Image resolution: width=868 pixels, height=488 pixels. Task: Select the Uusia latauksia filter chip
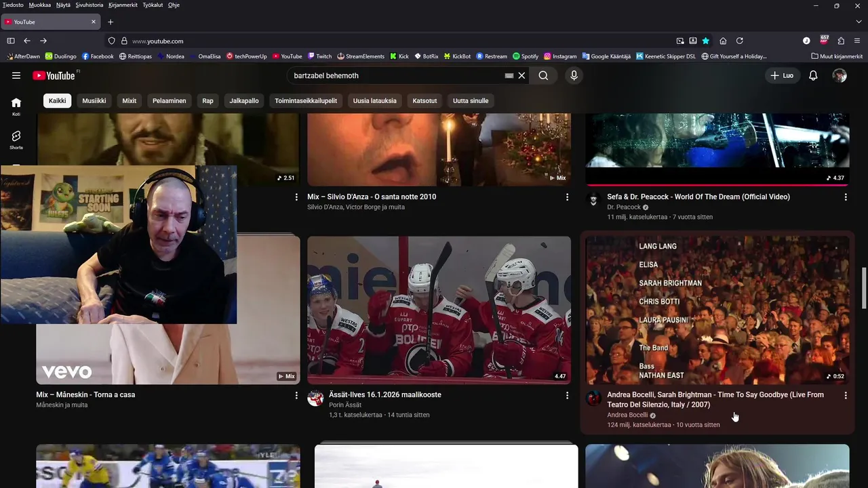pyautogui.click(x=375, y=101)
